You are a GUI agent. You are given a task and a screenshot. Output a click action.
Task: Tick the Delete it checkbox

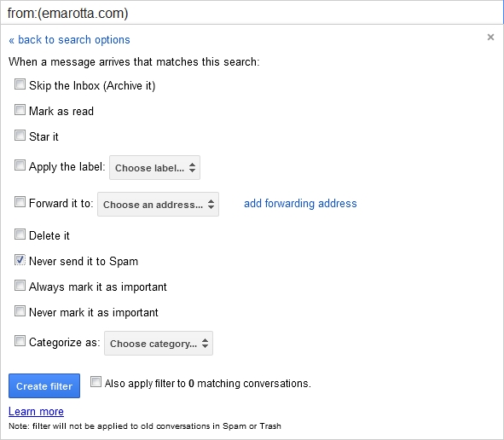pyautogui.click(x=20, y=234)
